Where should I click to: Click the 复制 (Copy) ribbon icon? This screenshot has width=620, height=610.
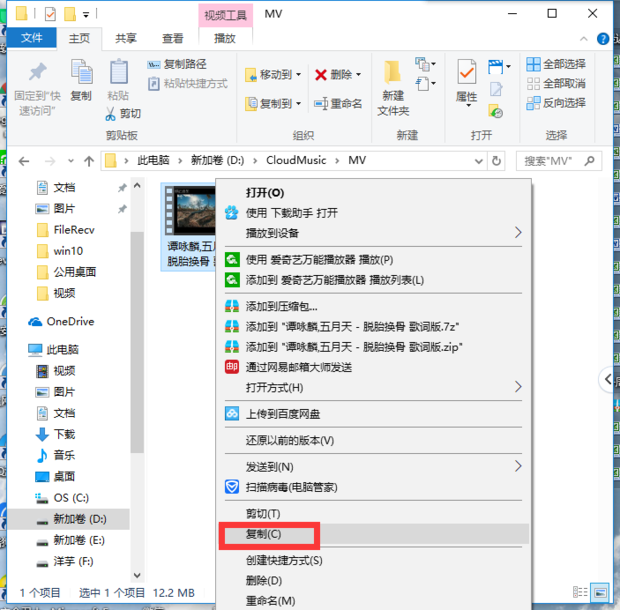tap(81, 80)
